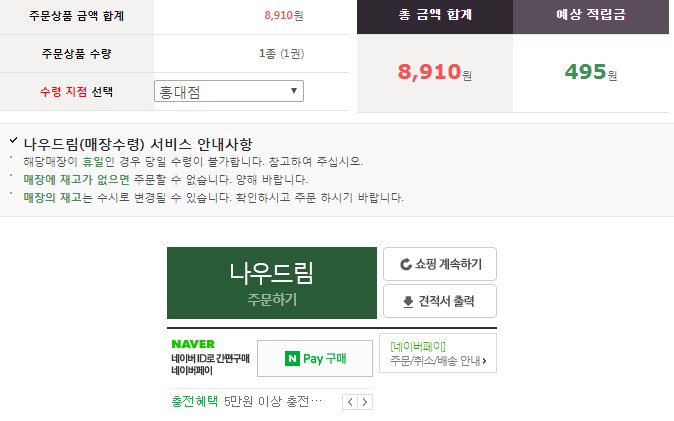Click the dropdown arrow beside 홍대점
Image resolution: width=674 pixels, height=421 pixels.
click(x=294, y=91)
